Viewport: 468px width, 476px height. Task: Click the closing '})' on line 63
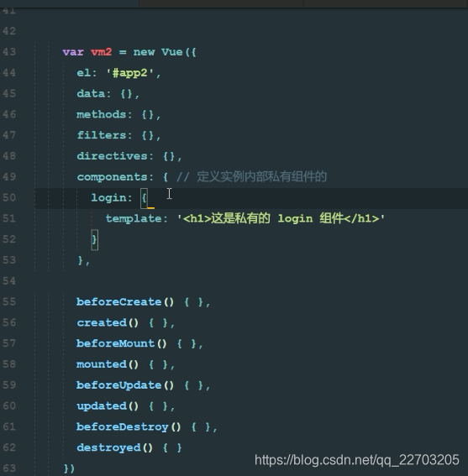(x=69, y=468)
